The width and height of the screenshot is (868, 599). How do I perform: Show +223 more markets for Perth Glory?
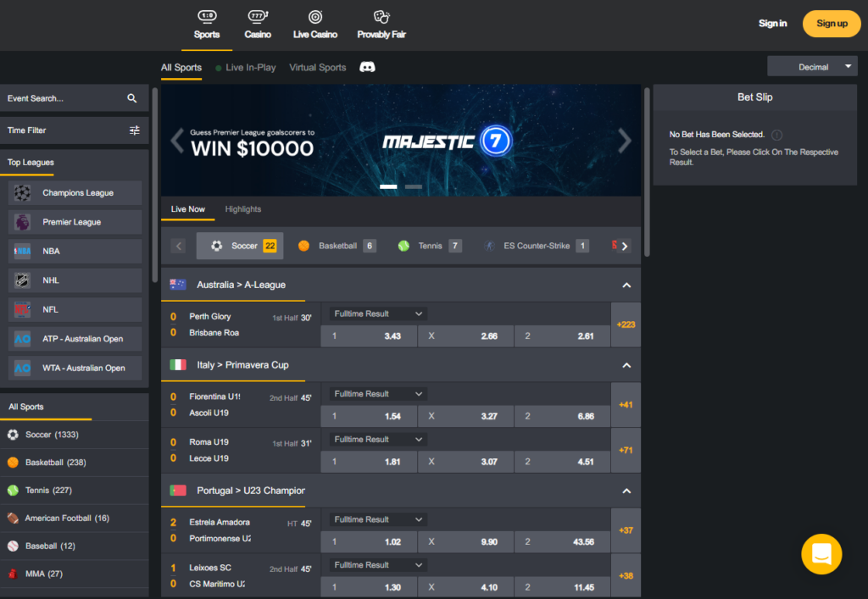pos(626,324)
